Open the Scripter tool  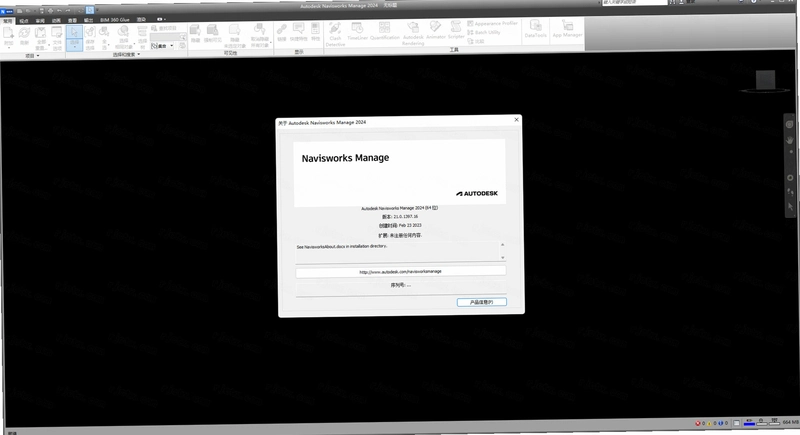pyautogui.click(x=456, y=31)
